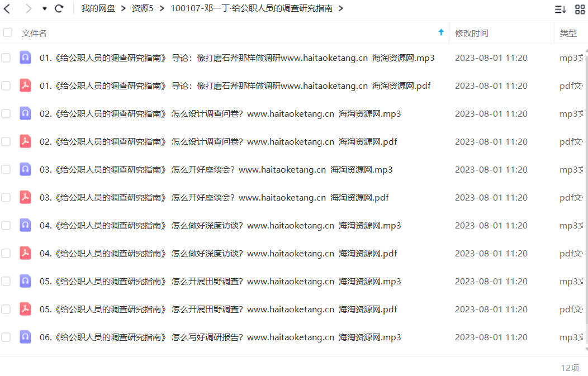Open 资源5 breadcrumb folder
The width and height of the screenshot is (588, 376).
coord(143,8)
